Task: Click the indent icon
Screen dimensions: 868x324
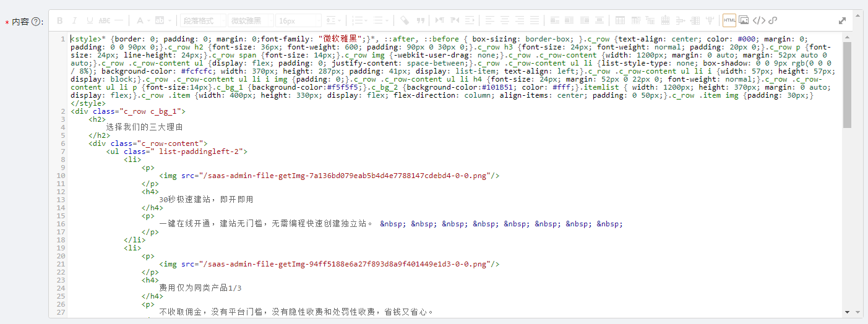Action: tap(470, 20)
